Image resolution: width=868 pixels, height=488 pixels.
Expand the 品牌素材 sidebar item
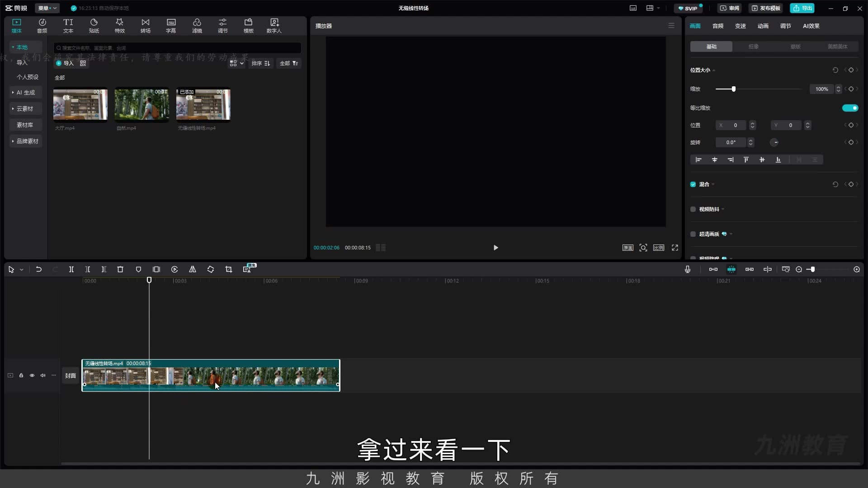pos(26,141)
